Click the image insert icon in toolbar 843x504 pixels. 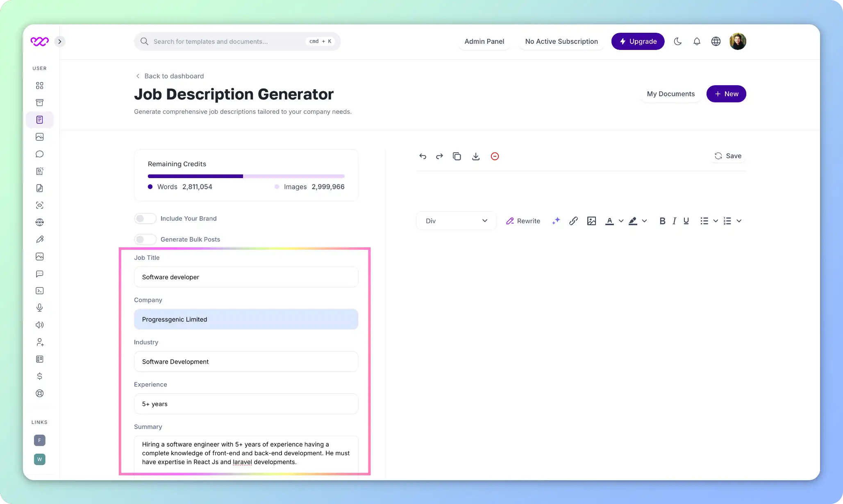coord(592,221)
